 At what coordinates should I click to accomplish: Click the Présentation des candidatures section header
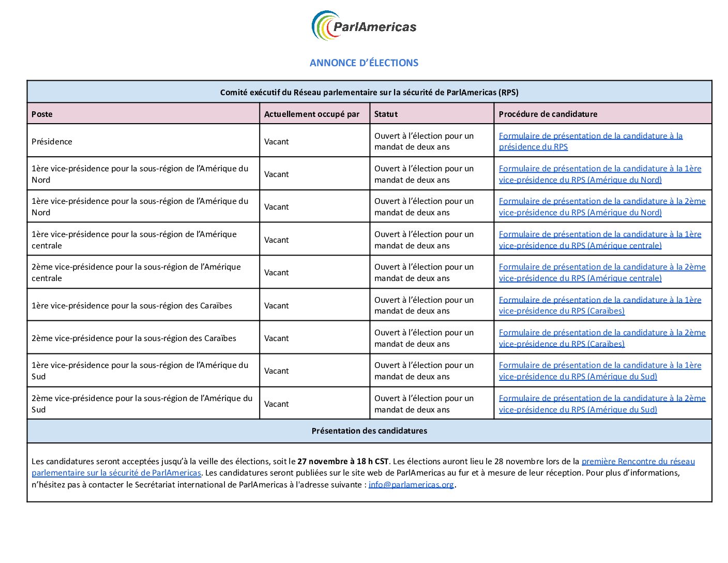(369, 431)
